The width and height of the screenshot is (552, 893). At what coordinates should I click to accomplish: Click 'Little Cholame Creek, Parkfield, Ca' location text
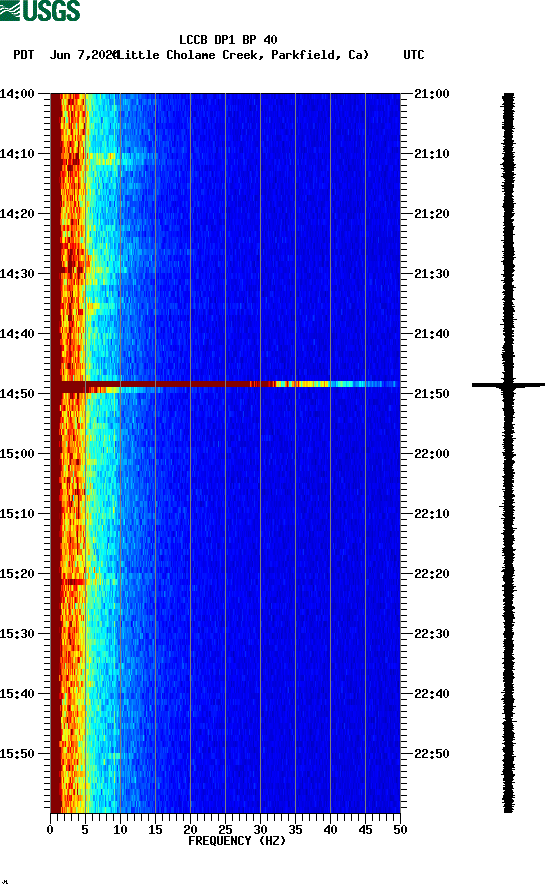coord(242,55)
